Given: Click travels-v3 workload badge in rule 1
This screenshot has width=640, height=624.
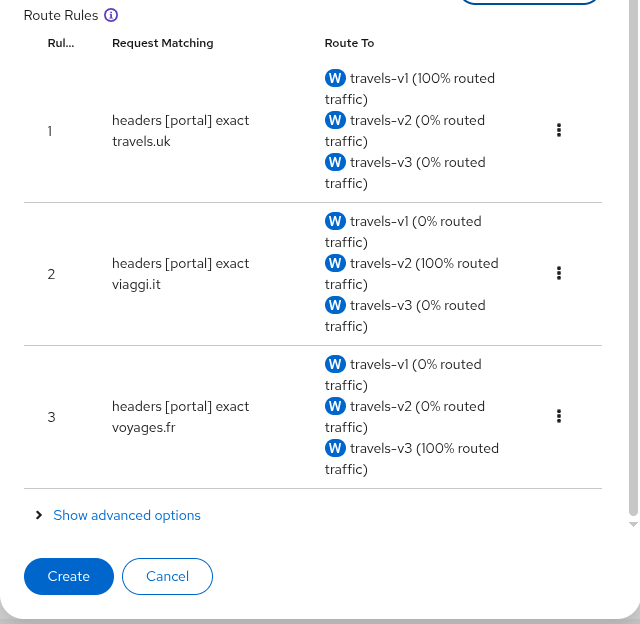Looking at the screenshot, I should (335, 162).
